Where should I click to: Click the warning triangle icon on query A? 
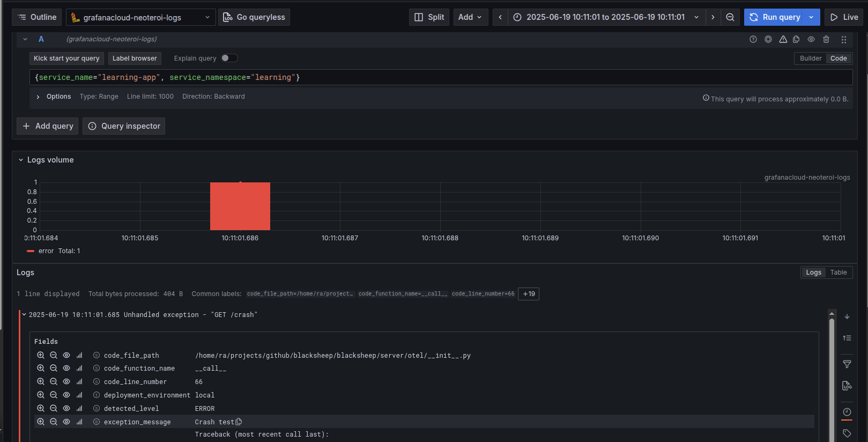coord(783,39)
